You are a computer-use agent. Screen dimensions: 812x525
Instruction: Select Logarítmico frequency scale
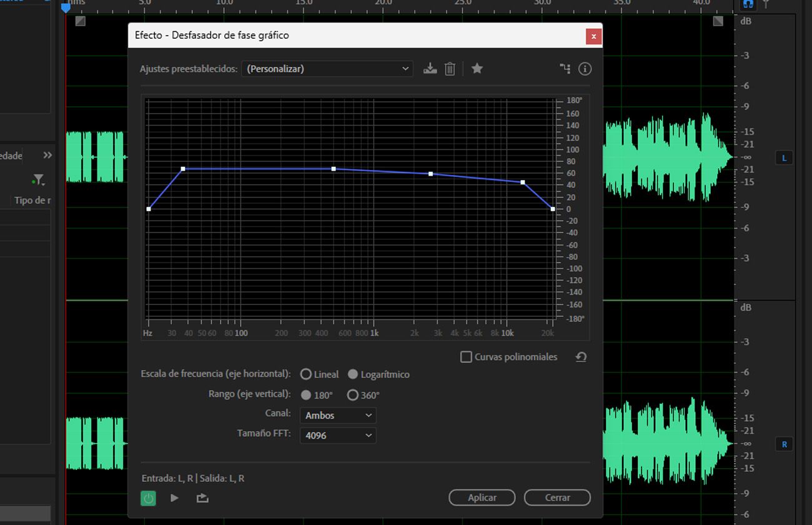pos(353,374)
